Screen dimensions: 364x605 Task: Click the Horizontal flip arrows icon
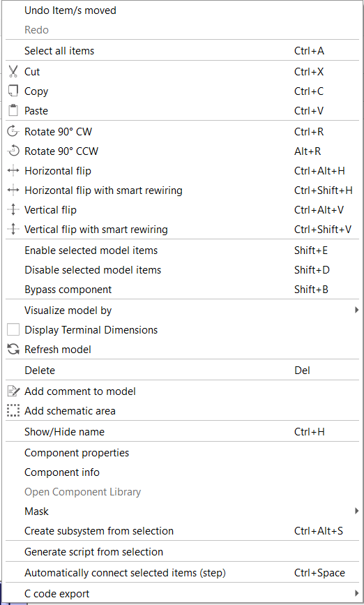(x=13, y=170)
